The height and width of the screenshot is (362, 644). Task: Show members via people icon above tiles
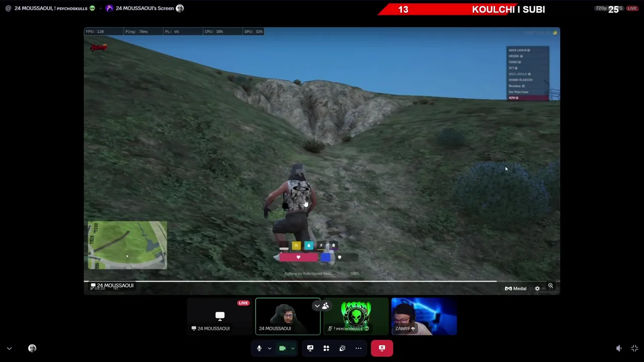(x=326, y=306)
